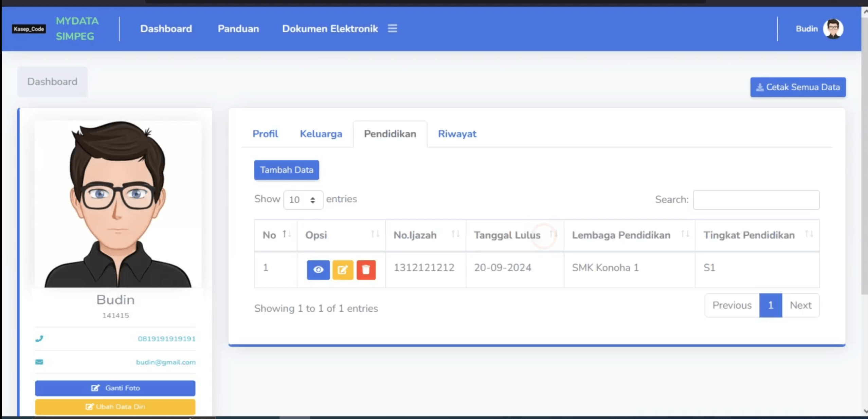Screen dimensions: 868x419
Task: Click the Tambah Data button
Action: click(287, 170)
